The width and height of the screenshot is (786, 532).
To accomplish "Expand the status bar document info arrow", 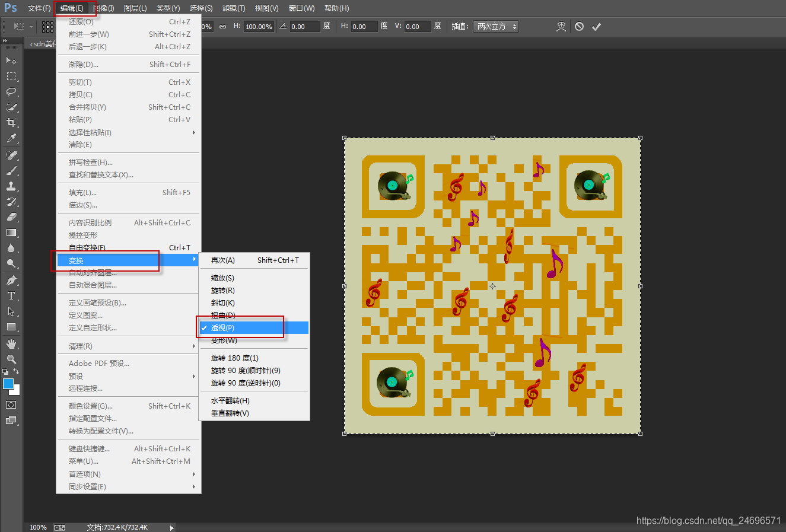I will coord(172,527).
